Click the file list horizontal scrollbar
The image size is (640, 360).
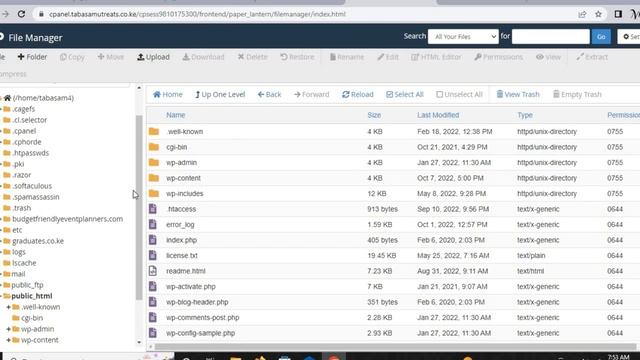point(395,347)
